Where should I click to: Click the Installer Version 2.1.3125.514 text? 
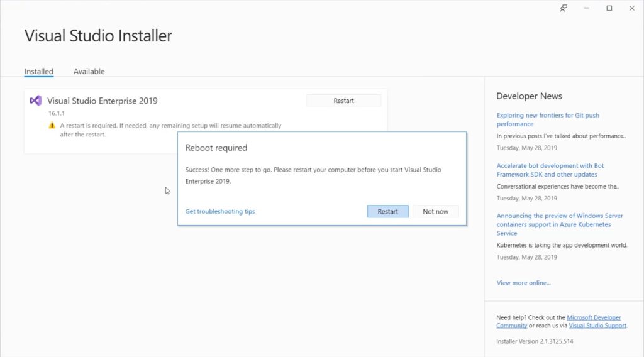coord(535,341)
